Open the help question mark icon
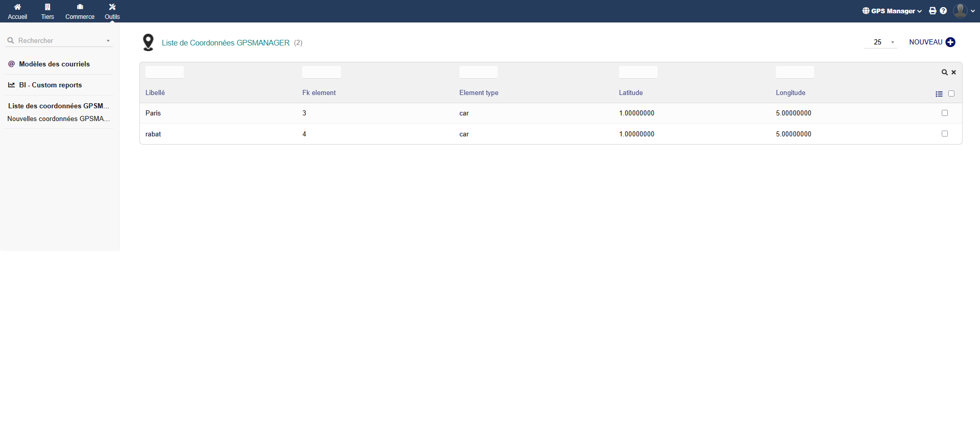This screenshot has width=980, height=448. (943, 11)
